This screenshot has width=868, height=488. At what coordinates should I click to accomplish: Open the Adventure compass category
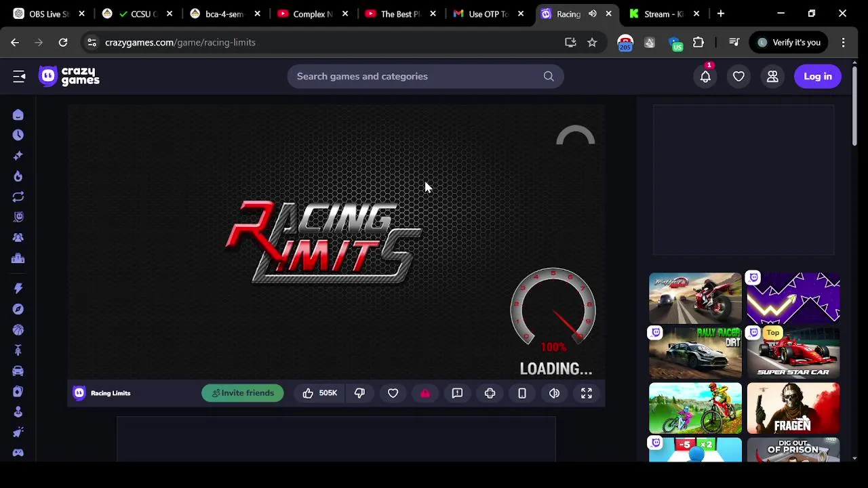tap(18, 309)
